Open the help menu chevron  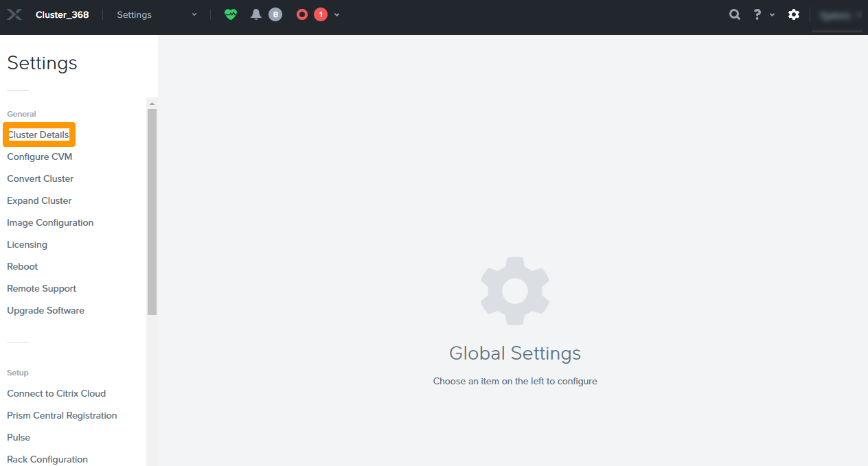pyautogui.click(x=770, y=14)
